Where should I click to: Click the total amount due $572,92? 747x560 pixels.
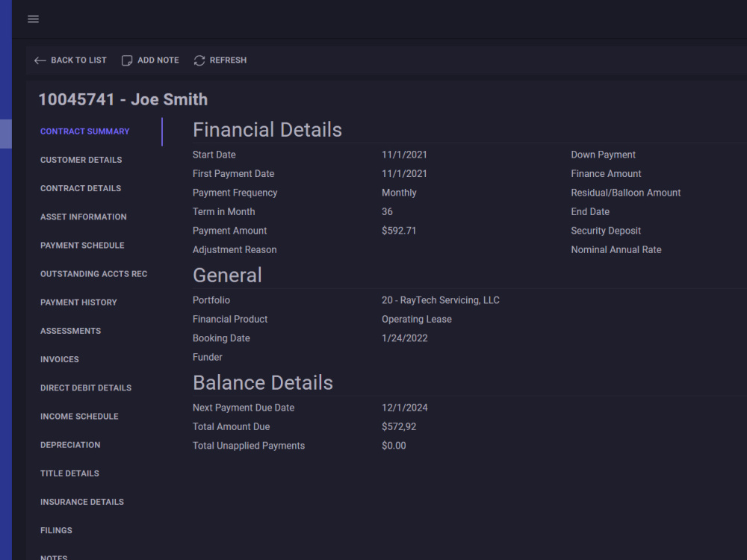click(x=399, y=427)
